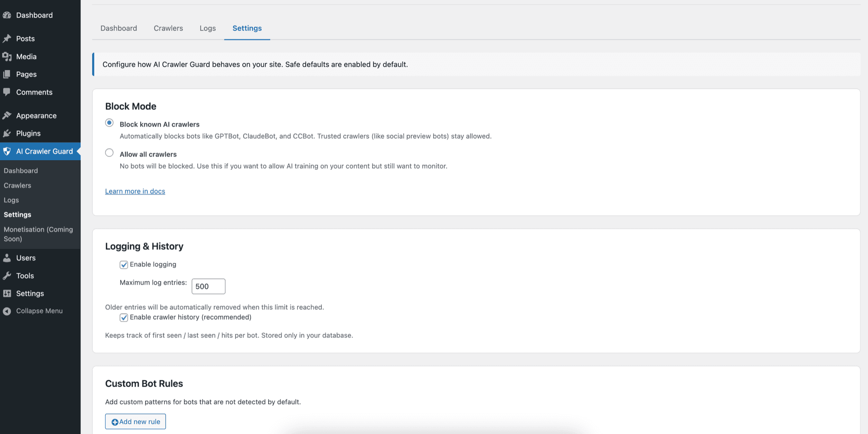Select the Allow all crawlers option
This screenshot has height=434, width=868.
pos(109,153)
